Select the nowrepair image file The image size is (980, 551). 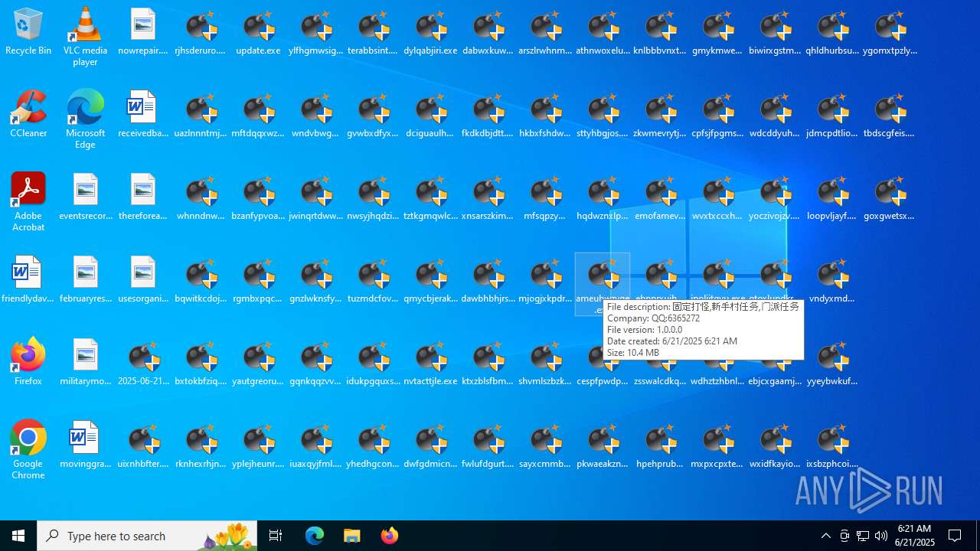143,32
